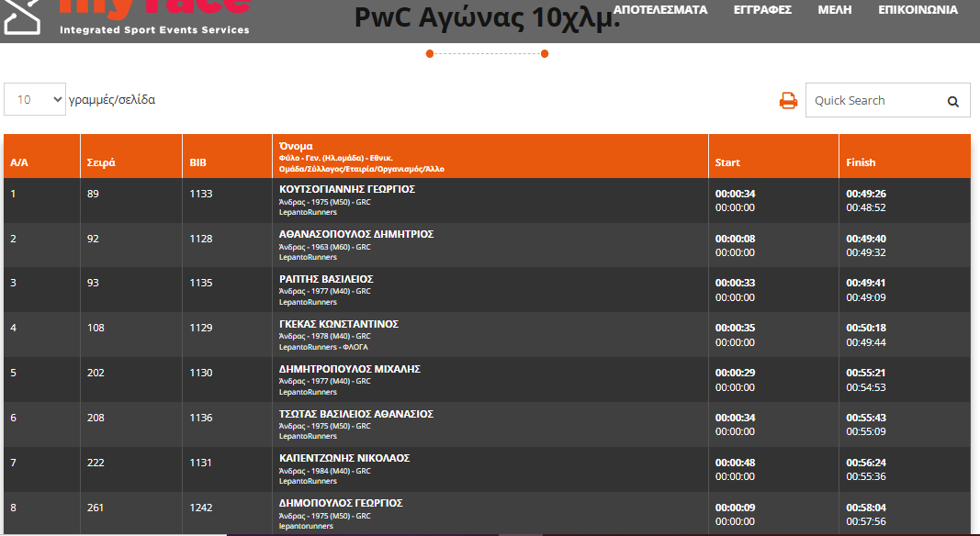Open the ΕΓΓΡΑΦΕΣ menu
This screenshot has width=980, height=536.
pyautogui.click(x=762, y=10)
